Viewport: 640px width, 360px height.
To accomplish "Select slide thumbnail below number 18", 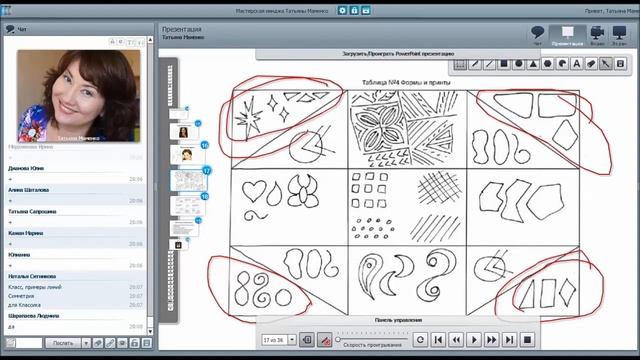I will 184,229.
